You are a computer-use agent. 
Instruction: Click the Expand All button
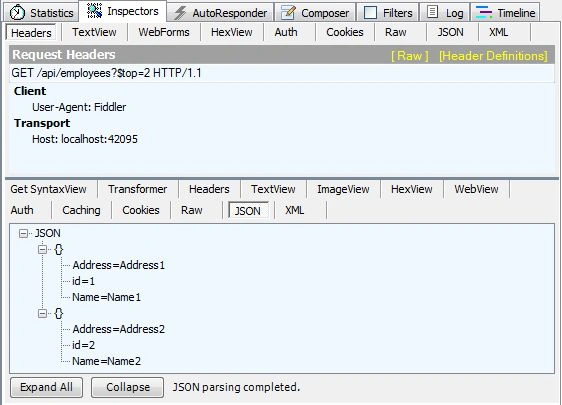click(47, 387)
